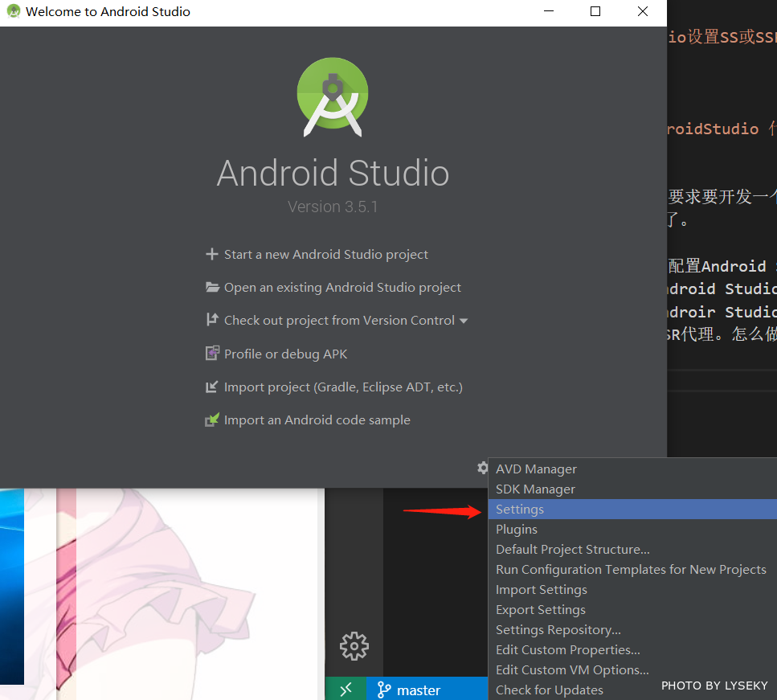Click the version control checkout icon
The image size is (777, 700).
click(212, 320)
